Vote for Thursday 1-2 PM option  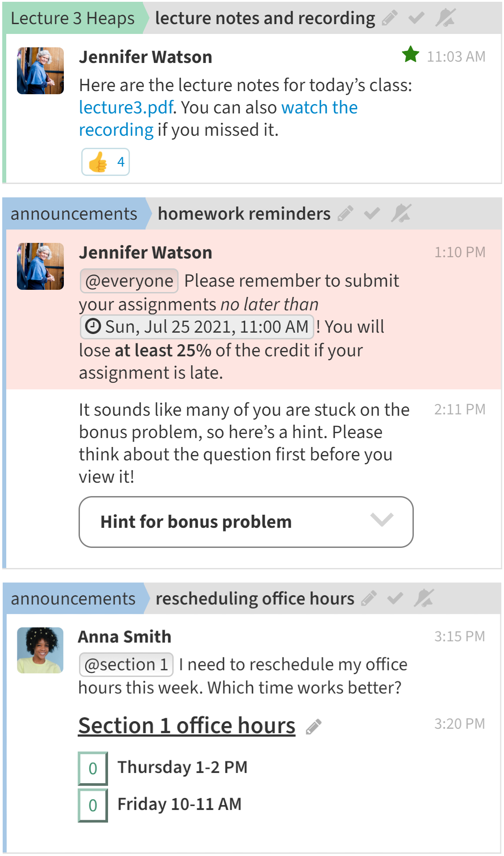93,768
